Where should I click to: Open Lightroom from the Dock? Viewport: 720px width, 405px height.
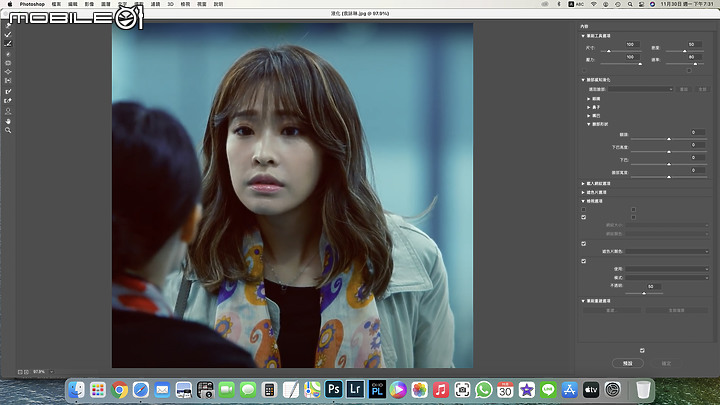point(355,390)
